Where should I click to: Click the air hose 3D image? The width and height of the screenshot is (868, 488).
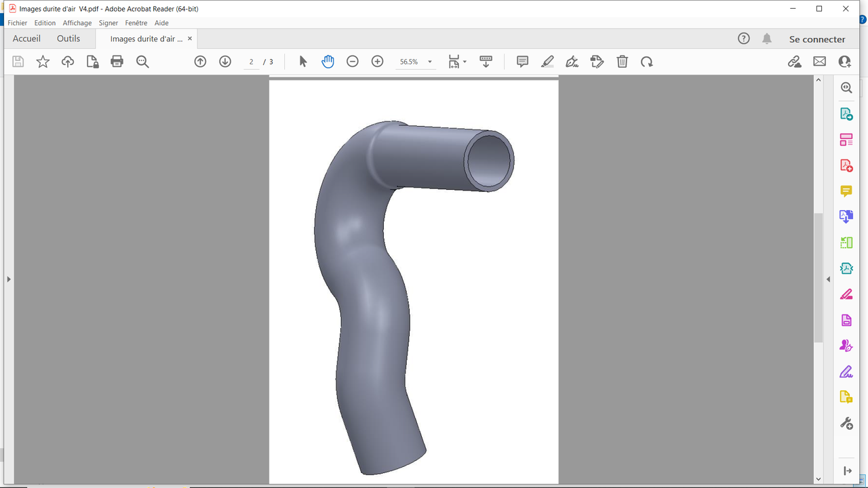(414, 298)
